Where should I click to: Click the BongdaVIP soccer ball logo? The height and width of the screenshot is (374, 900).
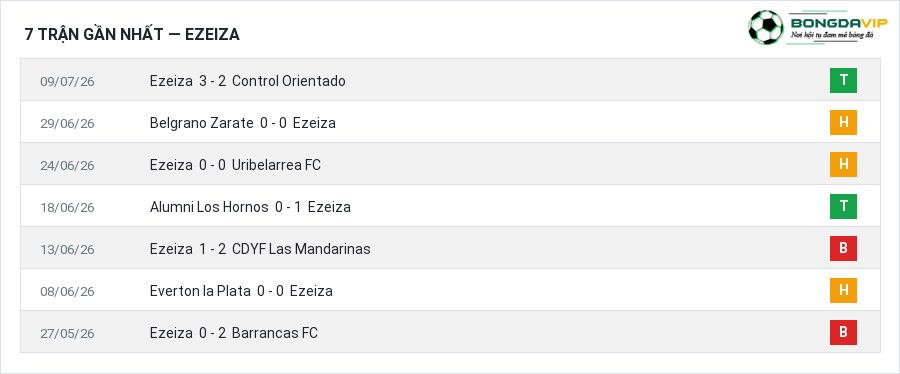coord(766,27)
